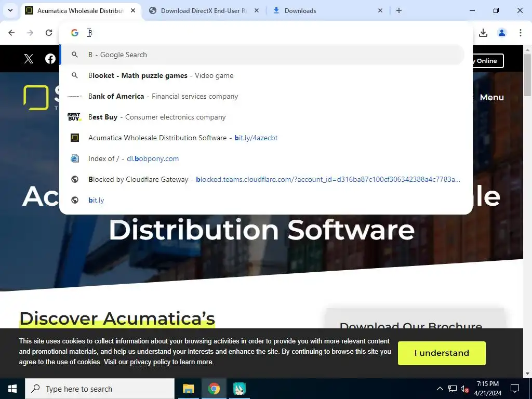Open a new tab with plus button
This screenshot has width=532, height=399.
point(399,10)
